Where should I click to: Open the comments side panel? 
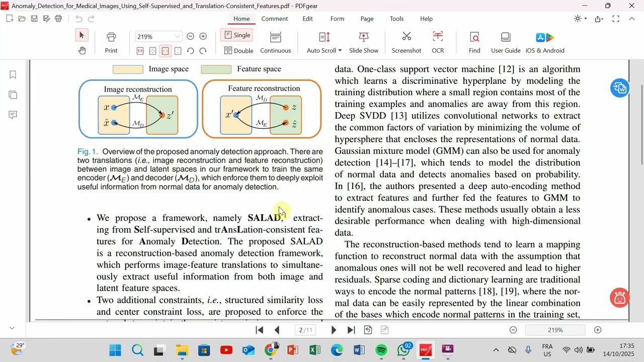[x=13, y=115]
